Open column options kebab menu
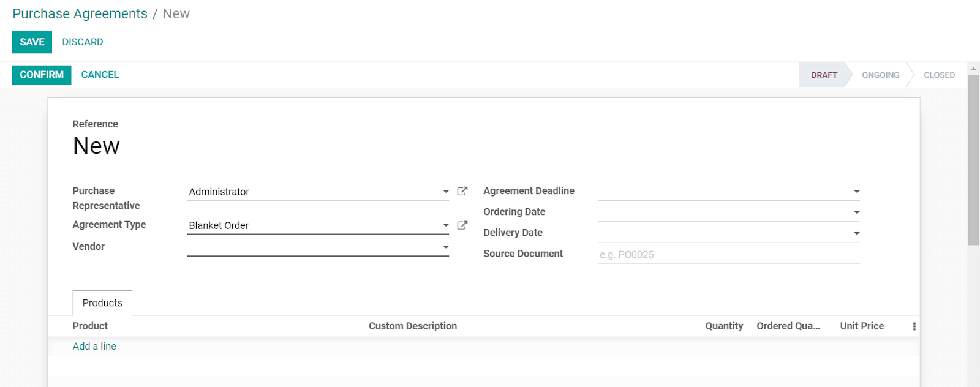 click(x=914, y=326)
